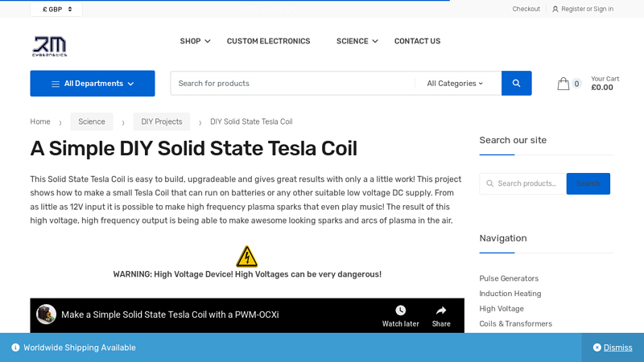Click the magnifier search submit button
Image resolution: width=644 pixels, height=362 pixels.
click(x=516, y=83)
